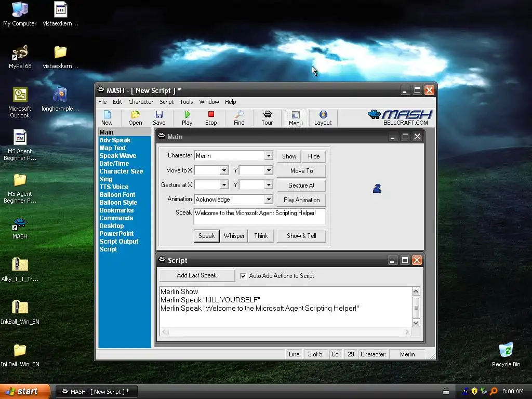This screenshot has height=399, width=532.
Task: Expand the Character dropdown showing Merlin
Action: click(269, 156)
